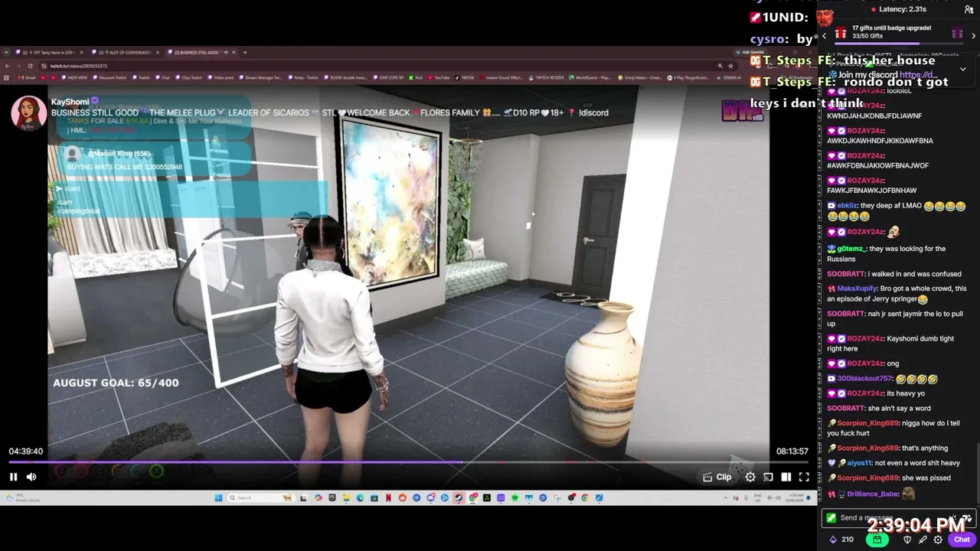Open the Kick bookmark
The width and height of the screenshot is (980, 551).
pos(415,77)
